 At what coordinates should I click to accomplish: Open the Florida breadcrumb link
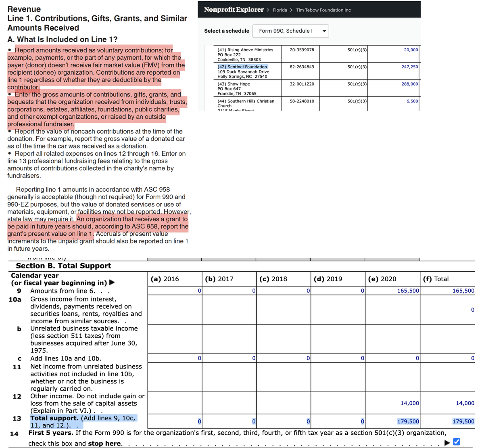[x=280, y=10]
